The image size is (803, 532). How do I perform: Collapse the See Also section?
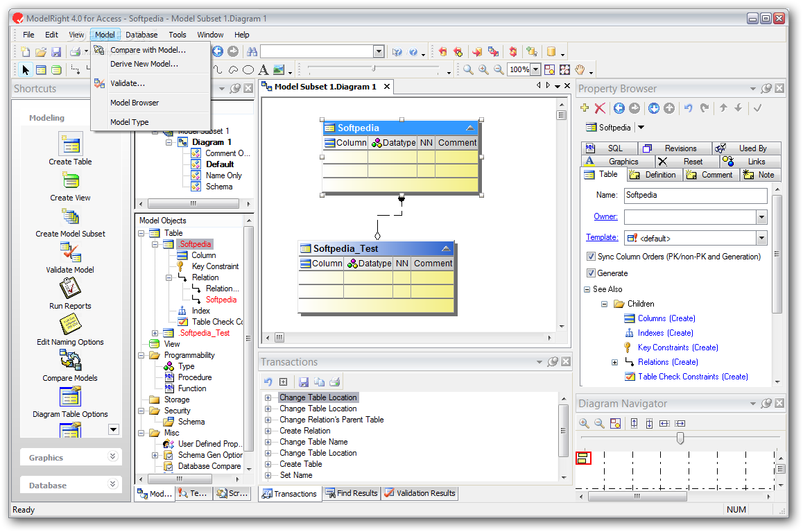pyautogui.click(x=587, y=289)
